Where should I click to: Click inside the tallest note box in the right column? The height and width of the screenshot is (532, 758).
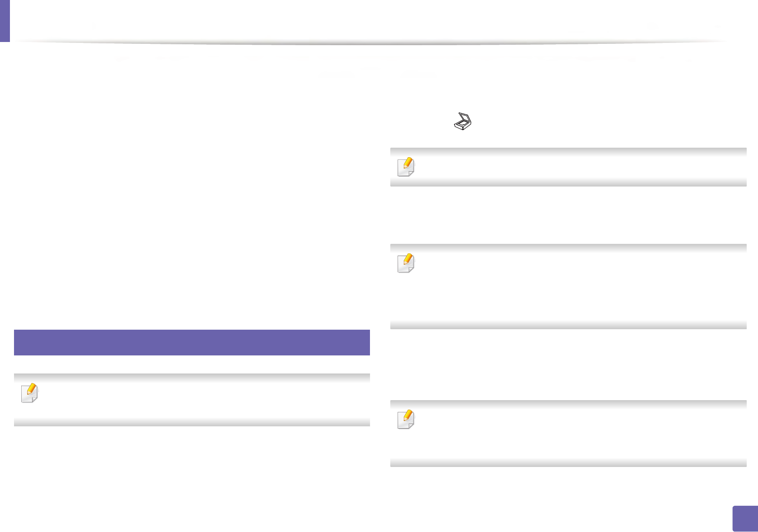(578, 287)
